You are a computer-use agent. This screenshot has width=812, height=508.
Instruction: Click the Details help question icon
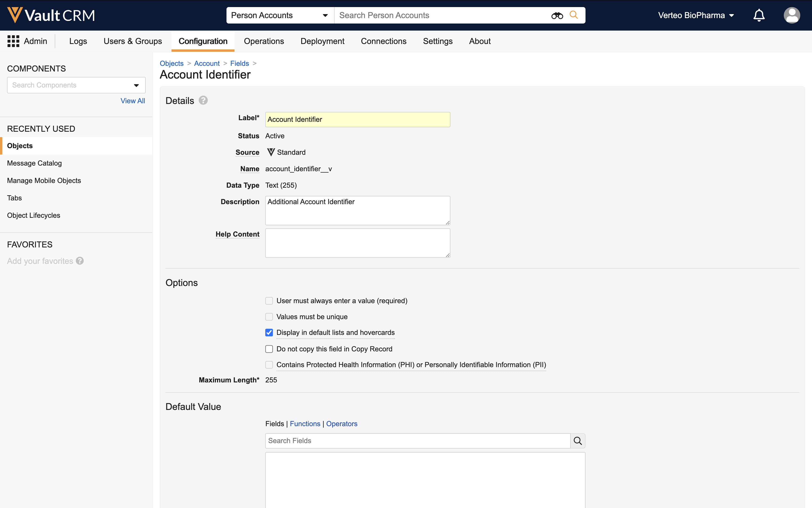203,100
